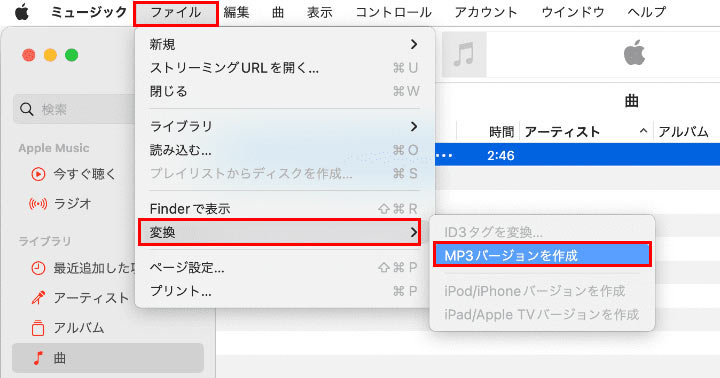Viewport: 720px width, 378px height.
Task: Click the selected song's more options dots
Action: (x=444, y=156)
